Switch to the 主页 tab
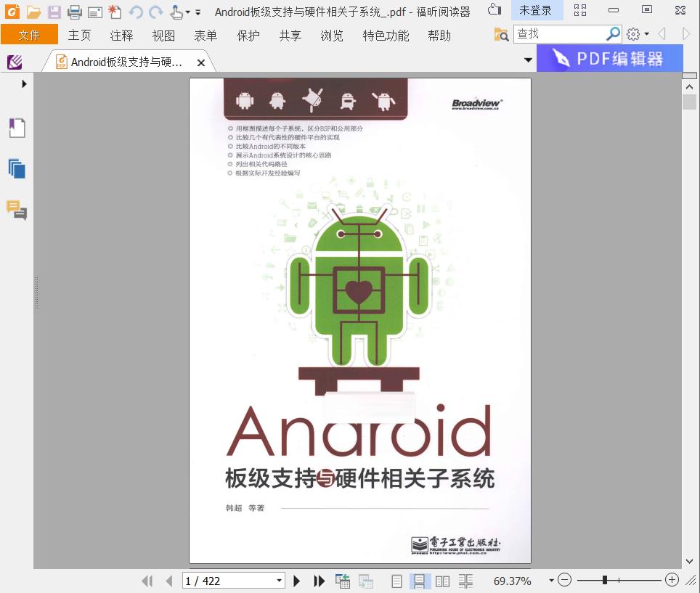This screenshot has width=700, height=593. pos(79,36)
